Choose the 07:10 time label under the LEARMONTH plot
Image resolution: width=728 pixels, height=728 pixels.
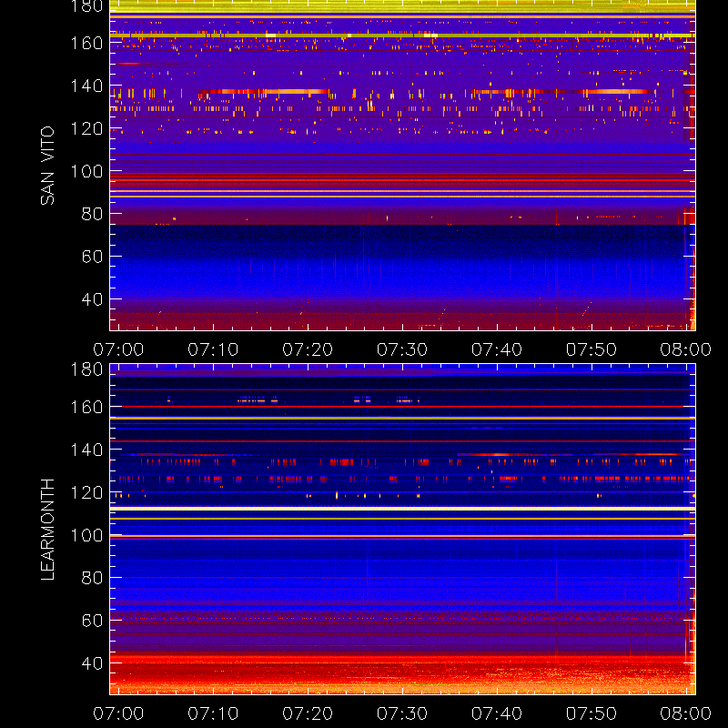click(213, 713)
